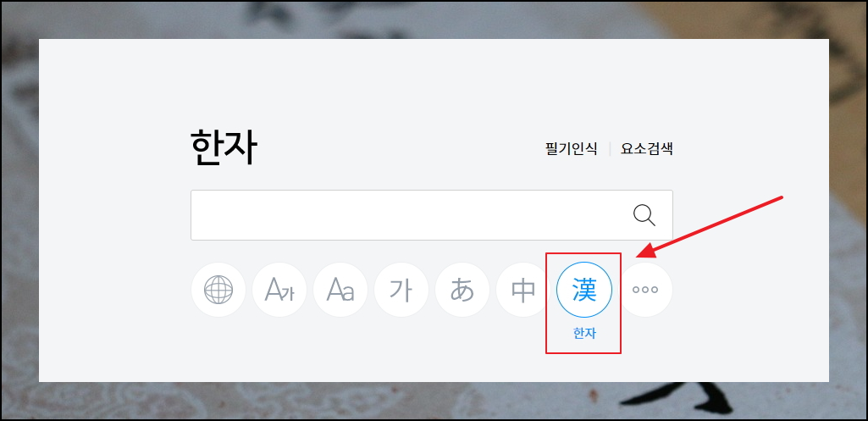Submit search using the magnifier button
The width and height of the screenshot is (868, 421).
pos(644,215)
